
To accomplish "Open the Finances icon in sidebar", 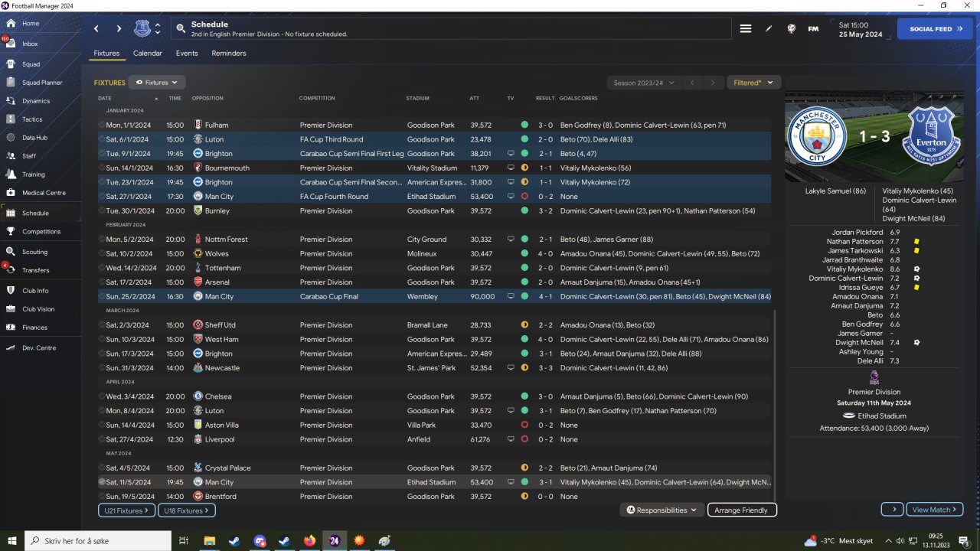I will [x=11, y=328].
